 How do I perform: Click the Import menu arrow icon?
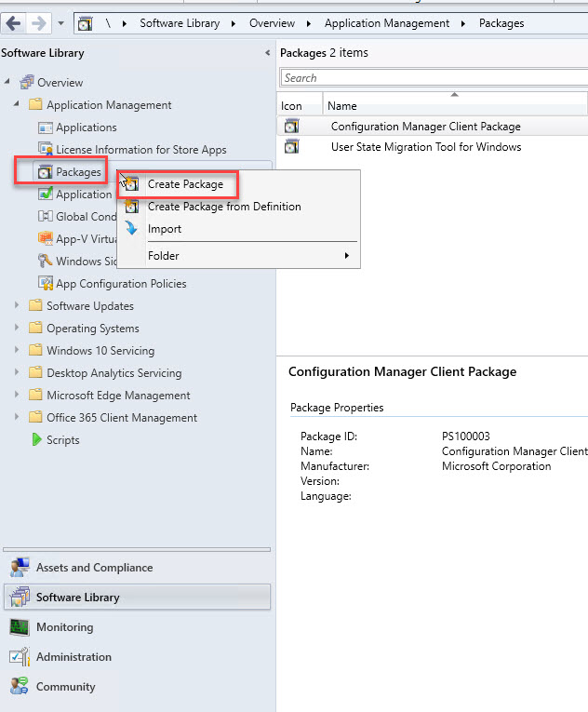131,229
